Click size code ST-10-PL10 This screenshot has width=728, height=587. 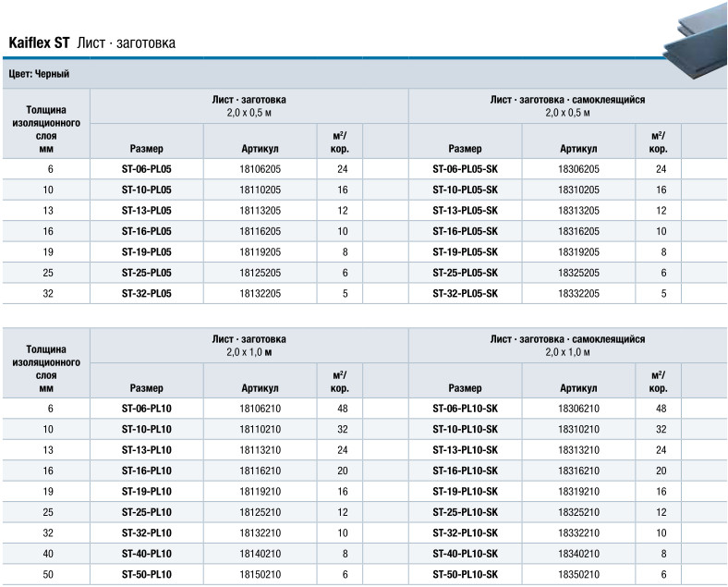147,430
